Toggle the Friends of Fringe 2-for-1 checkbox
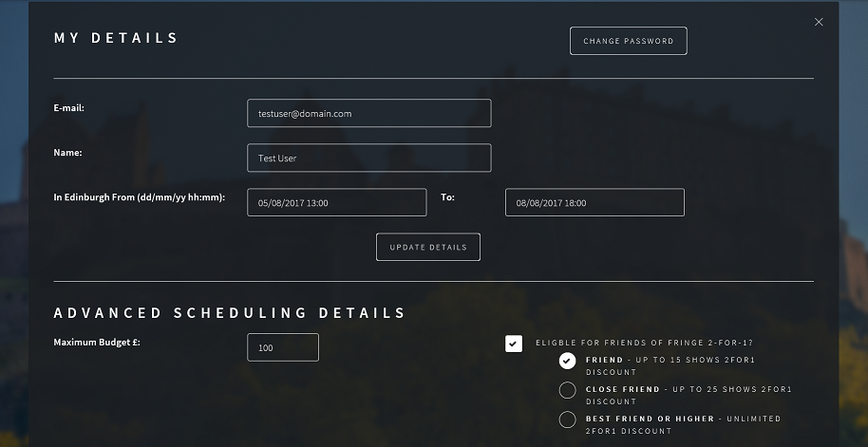 (514, 344)
